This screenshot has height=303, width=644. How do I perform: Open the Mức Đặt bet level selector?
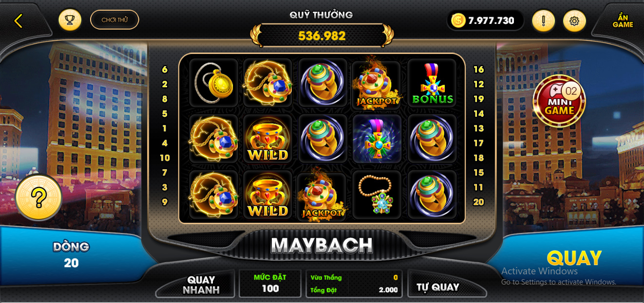pyautogui.click(x=270, y=284)
